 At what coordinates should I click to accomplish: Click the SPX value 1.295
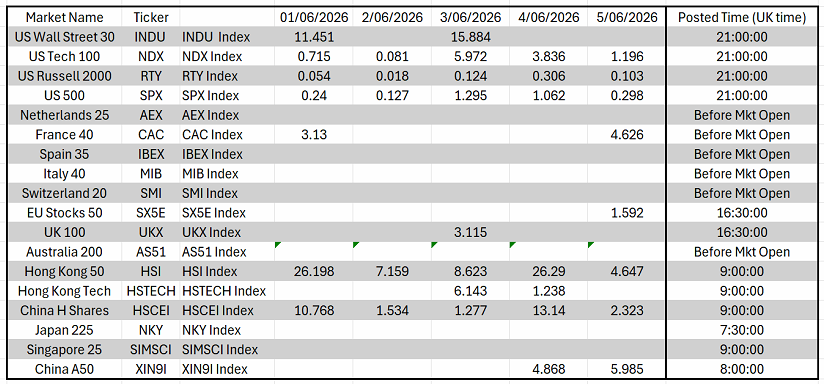pyautogui.click(x=470, y=96)
